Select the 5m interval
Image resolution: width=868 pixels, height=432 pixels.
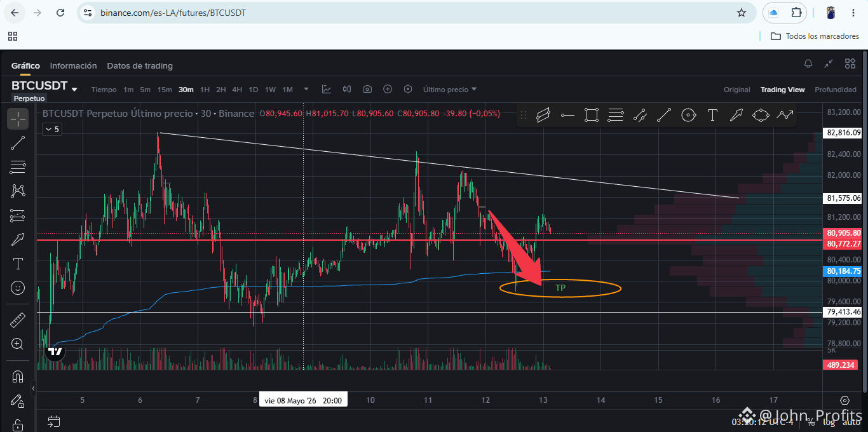[x=146, y=90]
